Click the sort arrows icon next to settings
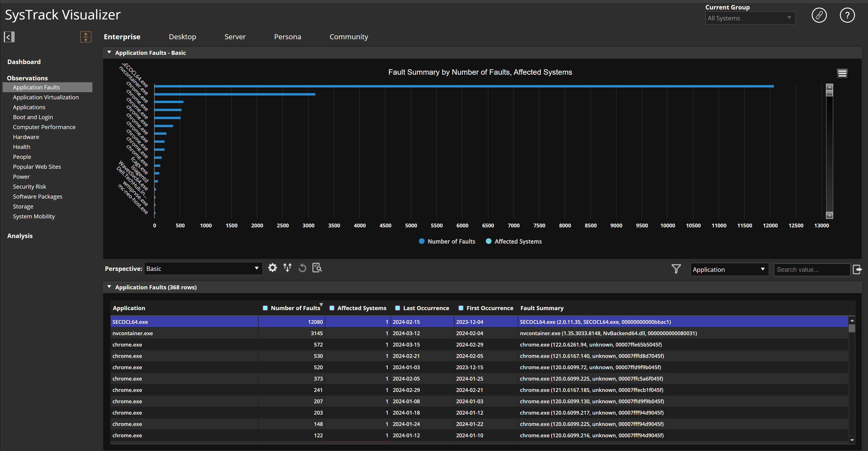The height and width of the screenshot is (451, 868). tap(287, 268)
